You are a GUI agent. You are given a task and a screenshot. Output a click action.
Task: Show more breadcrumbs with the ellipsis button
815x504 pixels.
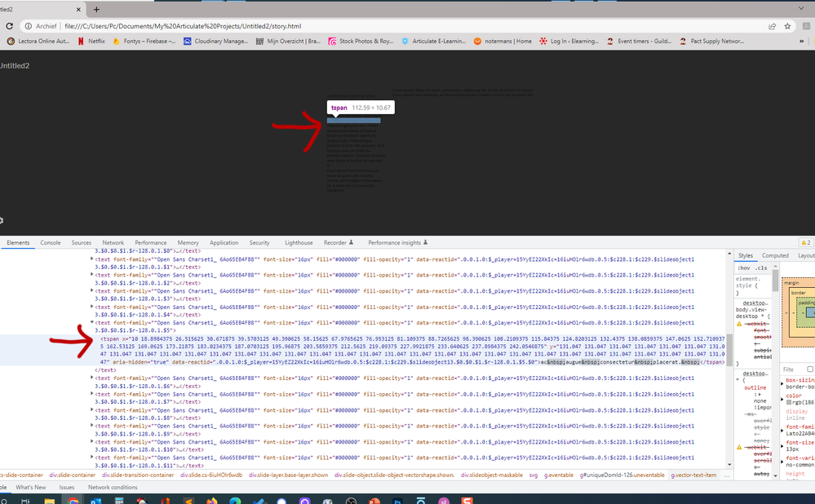click(726, 475)
